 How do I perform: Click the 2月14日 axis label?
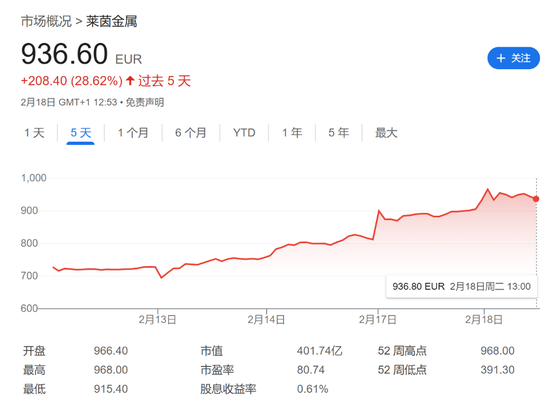pos(266,320)
